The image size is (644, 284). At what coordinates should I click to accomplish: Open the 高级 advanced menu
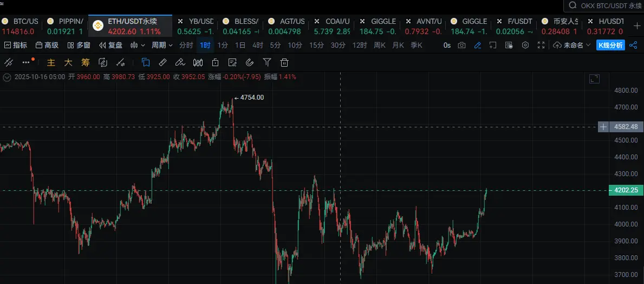(47, 45)
